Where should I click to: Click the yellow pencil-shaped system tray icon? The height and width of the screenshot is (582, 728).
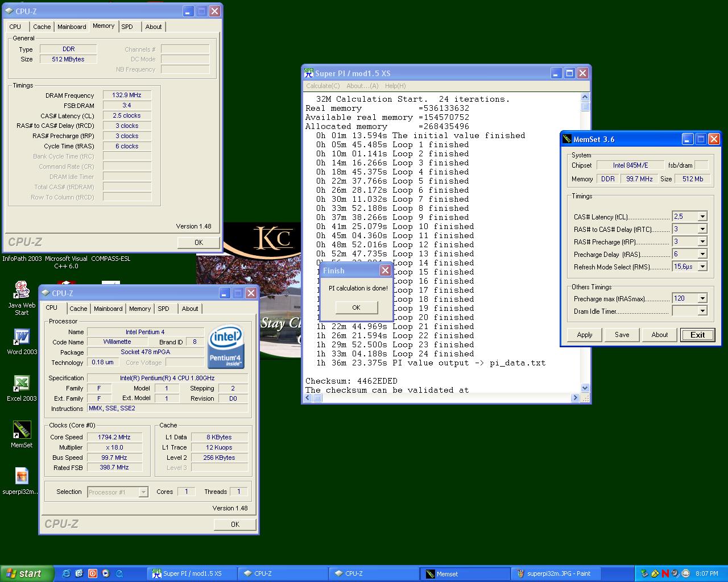tap(655, 573)
